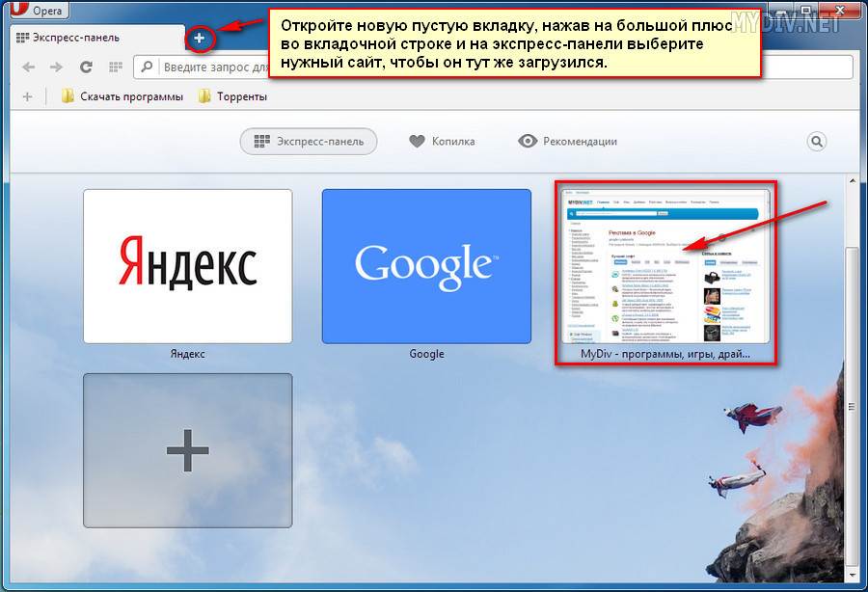The image size is (868, 592).
Task: Open the Google speed dial tile
Action: tap(426, 266)
